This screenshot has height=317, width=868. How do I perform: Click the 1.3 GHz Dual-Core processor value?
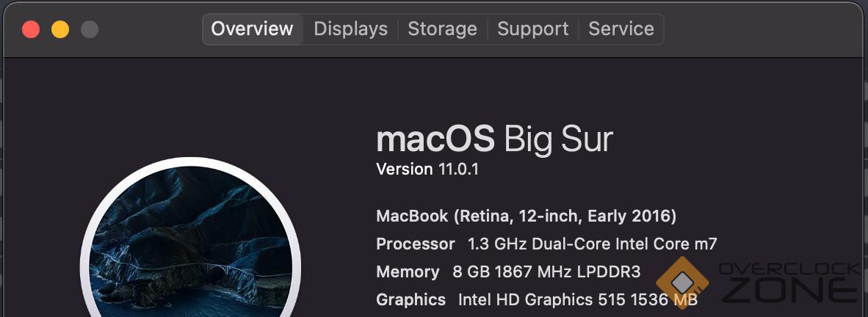(x=592, y=244)
